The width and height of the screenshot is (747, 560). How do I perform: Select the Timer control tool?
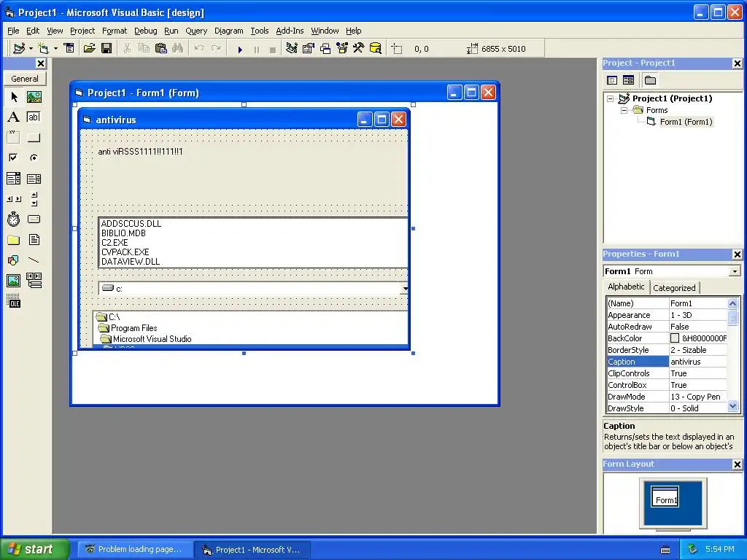[x=14, y=219]
